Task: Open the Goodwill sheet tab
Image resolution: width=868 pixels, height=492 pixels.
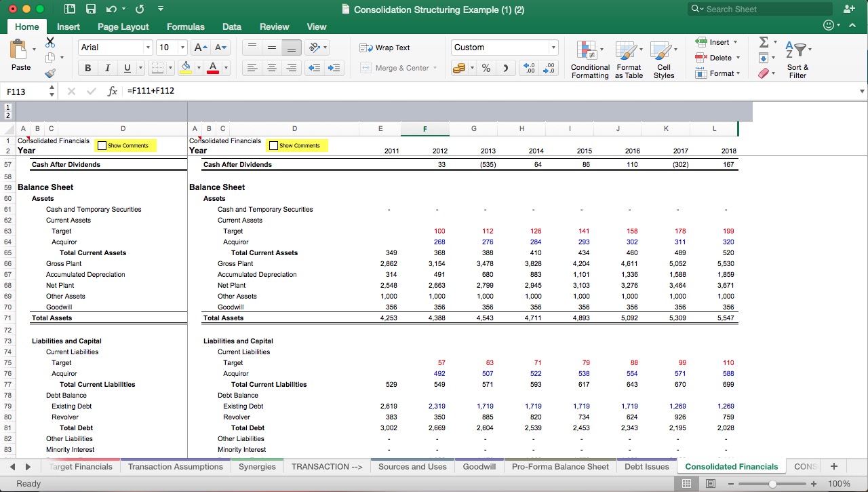Action: click(x=479, y=466)
